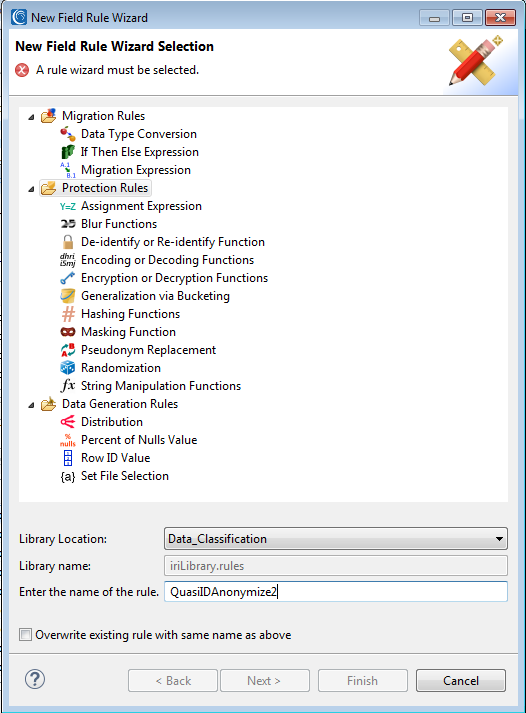Viewport: 526px width, 713px height.
Task: Collapse the Protection Rules folder arrow
Action: [31, 189]
